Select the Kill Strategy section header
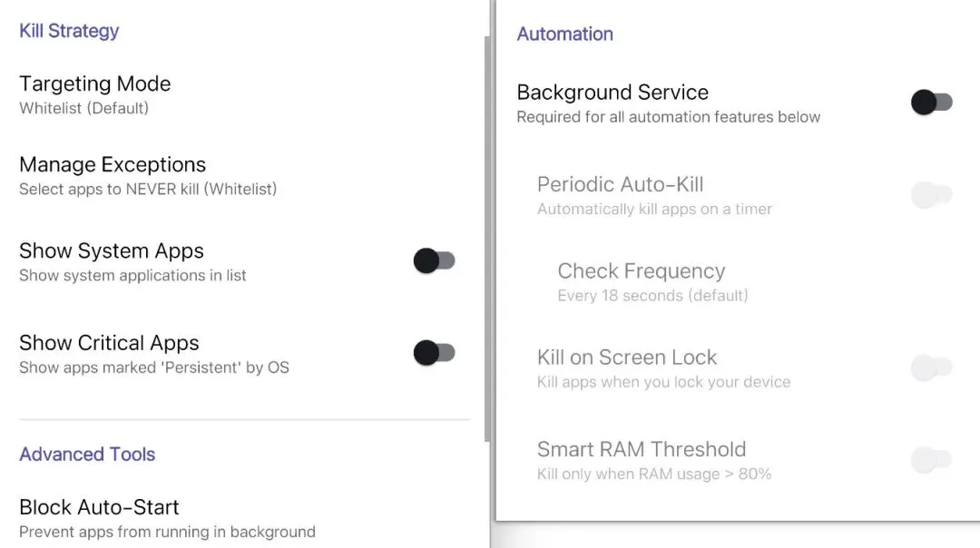Viewport: 980px width, 548px height. pos(69,31)
